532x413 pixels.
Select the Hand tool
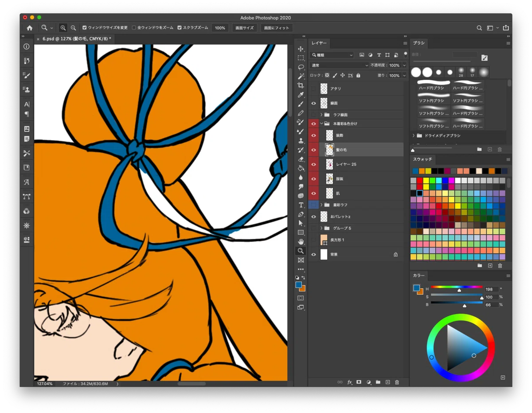pyautogui.click(x=301, y=242)
